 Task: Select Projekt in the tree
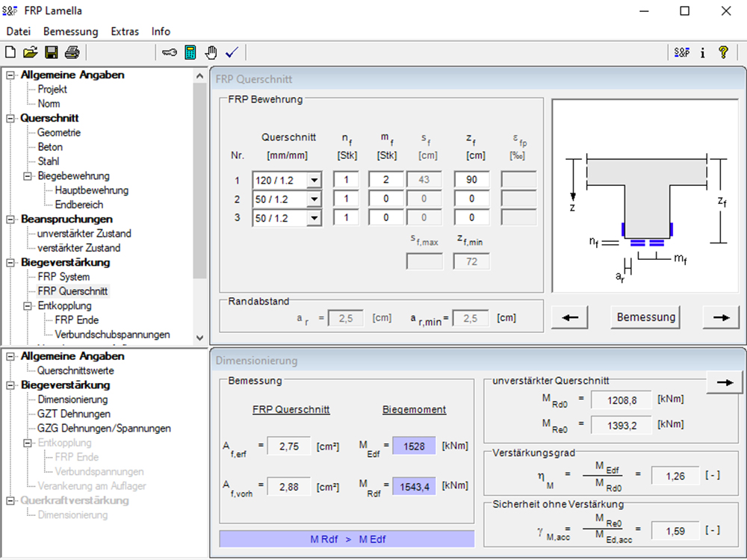52,90
